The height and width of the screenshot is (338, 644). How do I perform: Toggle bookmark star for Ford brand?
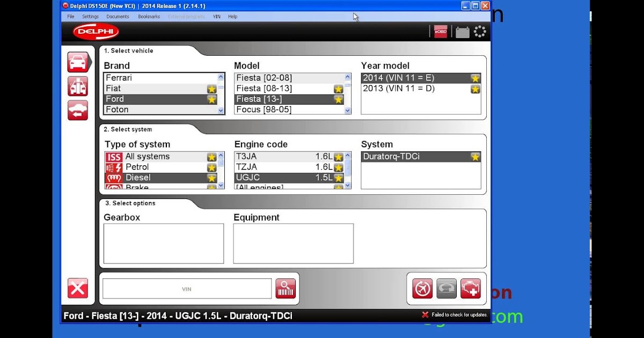tap(211, 100)
